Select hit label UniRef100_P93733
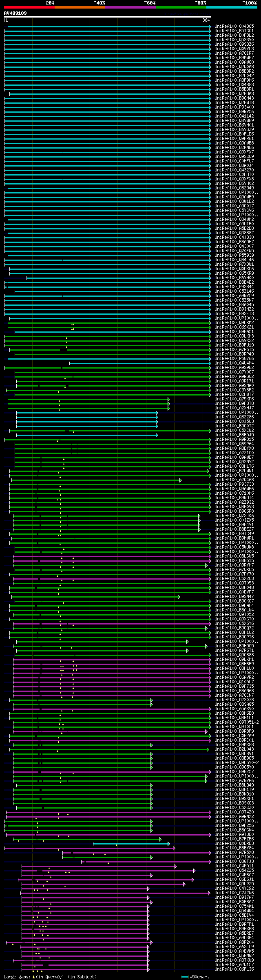The image size is (261, 980). [234, 484]
